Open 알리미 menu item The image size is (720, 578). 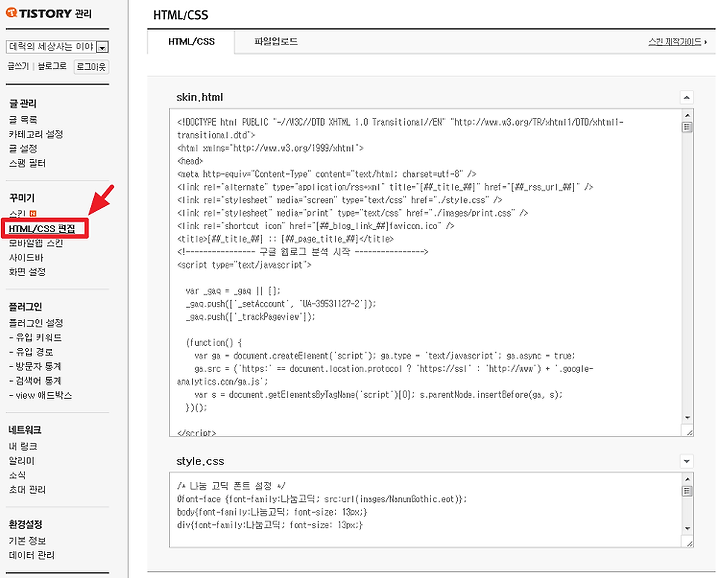22,460
